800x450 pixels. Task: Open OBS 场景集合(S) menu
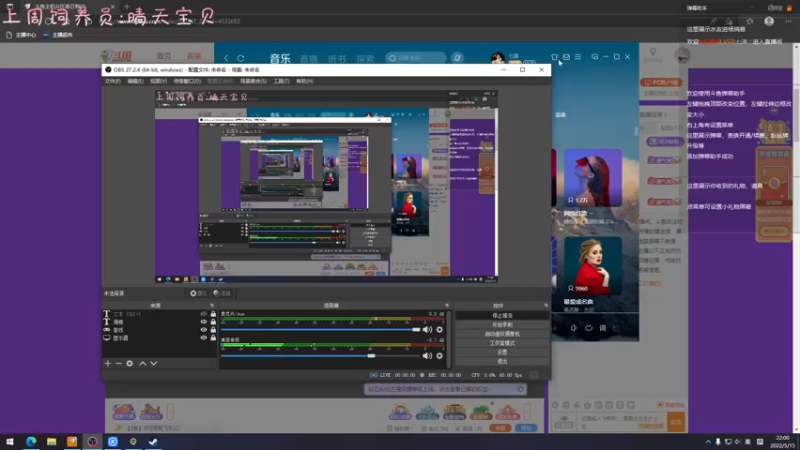pyautogui.click(x=253, y=81)
